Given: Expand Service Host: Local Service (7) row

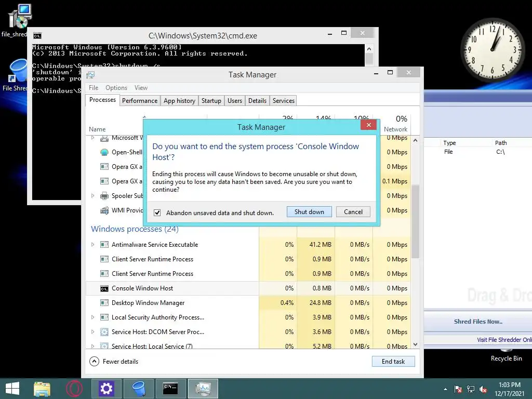Looking at the screenshot, I should click(x=92, y=345).
